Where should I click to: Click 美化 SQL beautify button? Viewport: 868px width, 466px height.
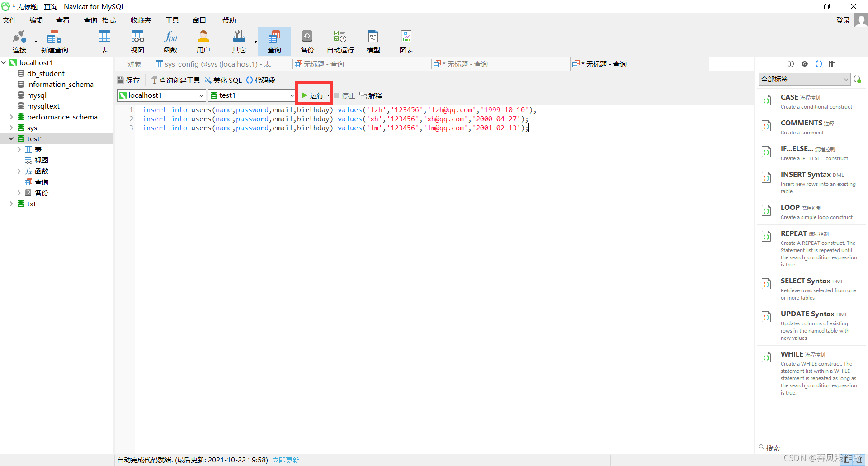[x=223, y=80]
